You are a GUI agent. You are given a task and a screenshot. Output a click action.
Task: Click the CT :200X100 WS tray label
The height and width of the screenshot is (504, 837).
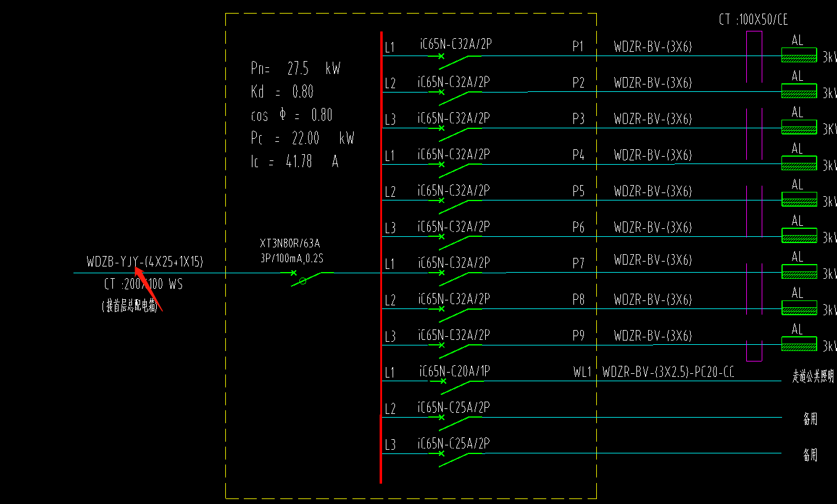(x=143, y=284)
